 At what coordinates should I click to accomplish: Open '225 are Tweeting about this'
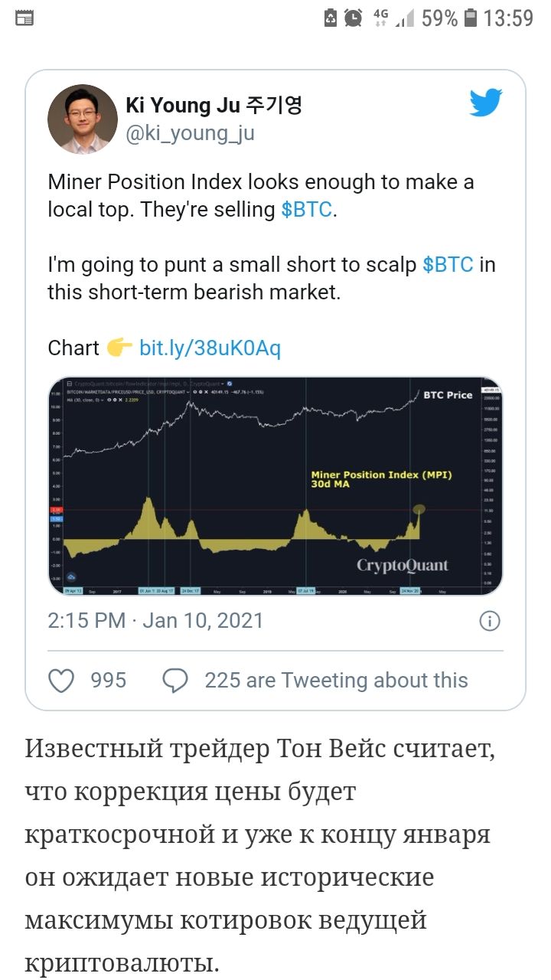coord(336,680)
